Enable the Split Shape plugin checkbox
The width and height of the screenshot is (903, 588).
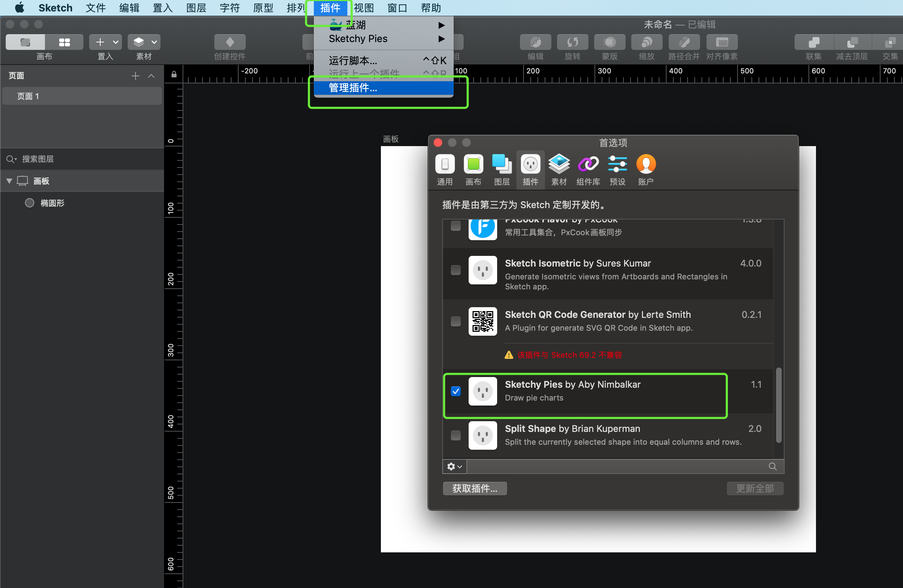(456, 435)
